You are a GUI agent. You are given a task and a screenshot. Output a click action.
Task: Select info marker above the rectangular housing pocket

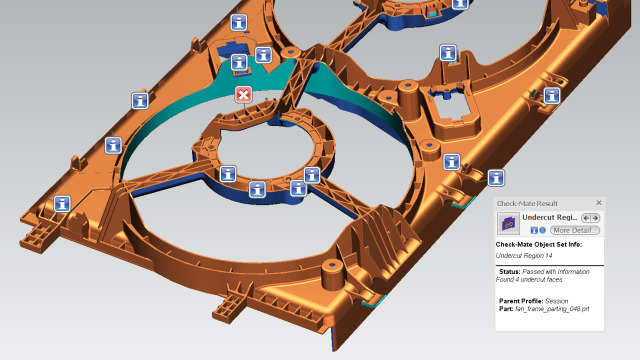pyautogui.click(x=448, y=53)
